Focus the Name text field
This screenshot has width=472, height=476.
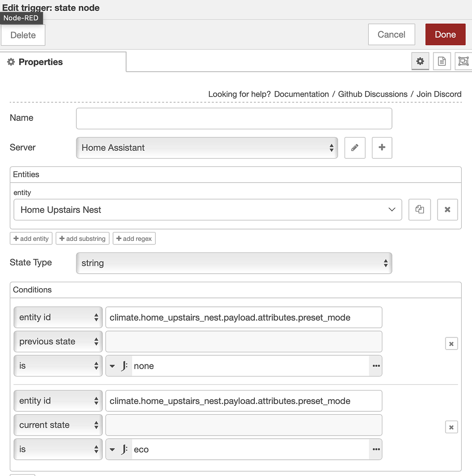point(234,119)
